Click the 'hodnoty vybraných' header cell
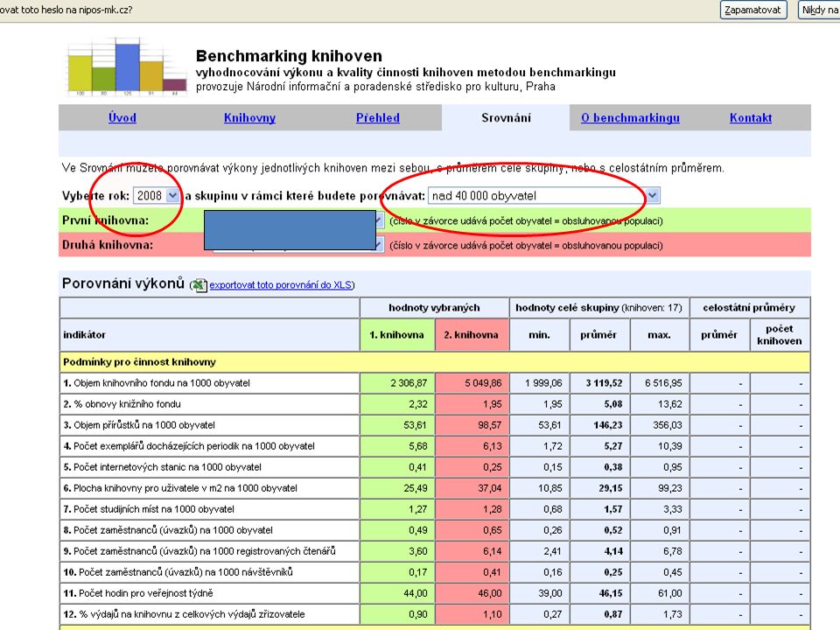 pyautogui.click(x=435, y=307)
